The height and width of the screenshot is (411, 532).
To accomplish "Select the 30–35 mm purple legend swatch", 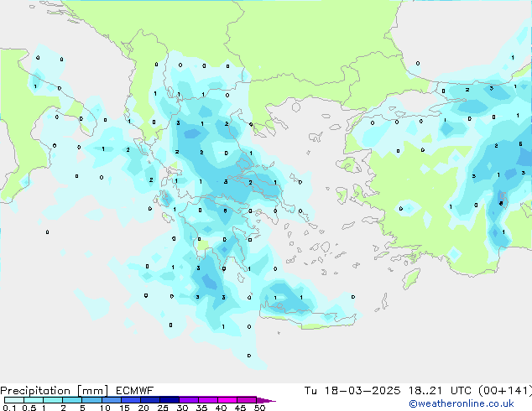I will point(189,400).
